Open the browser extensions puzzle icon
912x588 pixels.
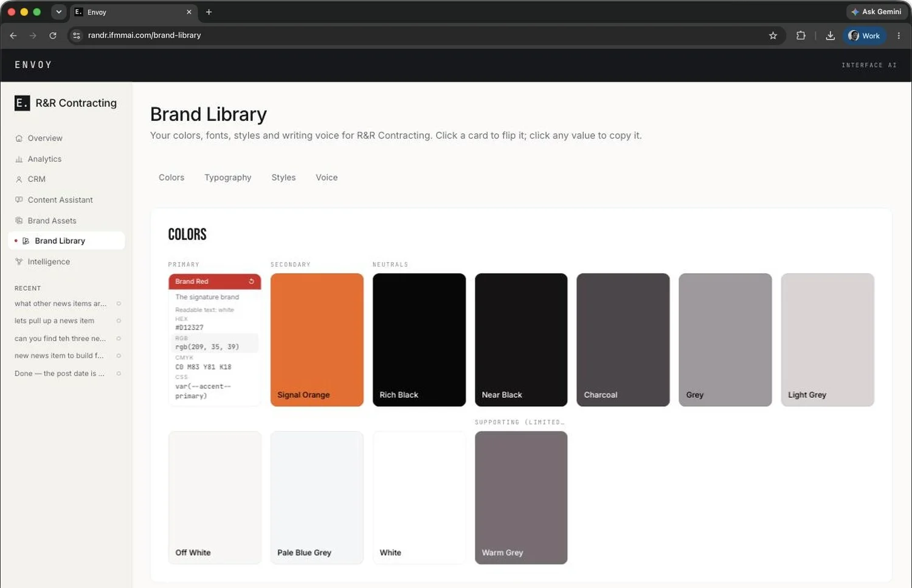pos(801,36)
